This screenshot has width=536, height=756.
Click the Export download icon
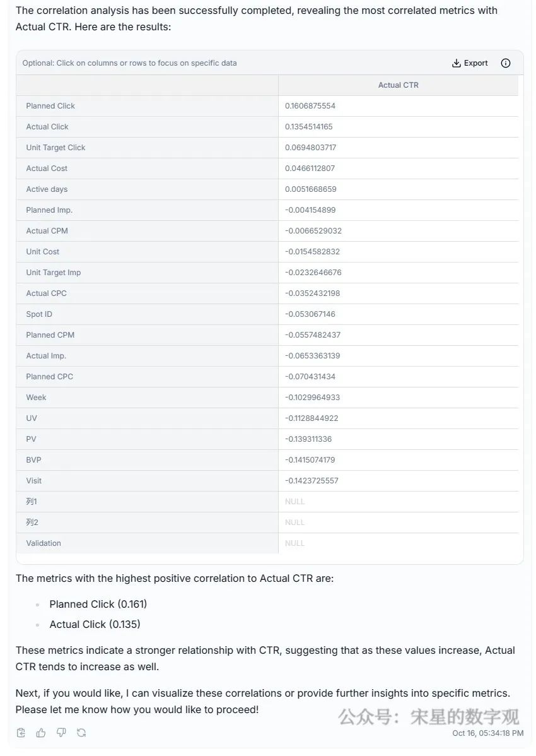(457, 63)
